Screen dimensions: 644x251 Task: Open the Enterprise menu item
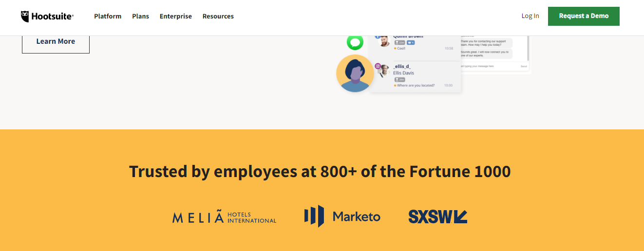tap(175, 16)
